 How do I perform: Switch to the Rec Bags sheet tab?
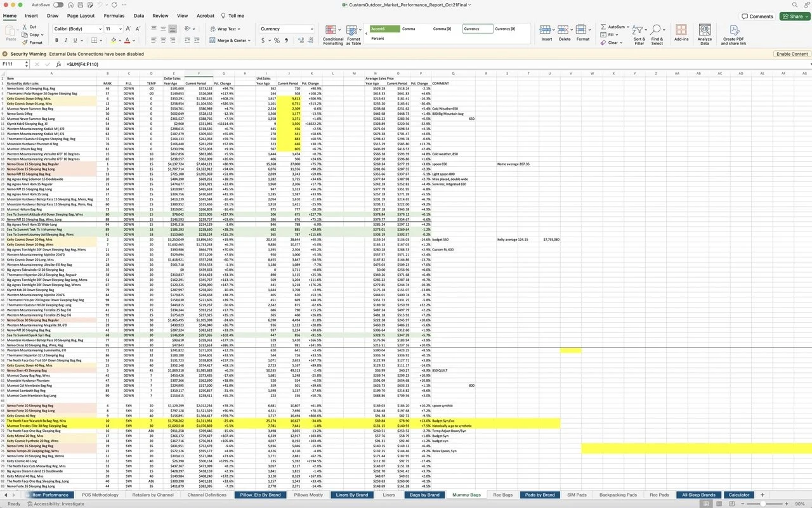pos(503,495)
